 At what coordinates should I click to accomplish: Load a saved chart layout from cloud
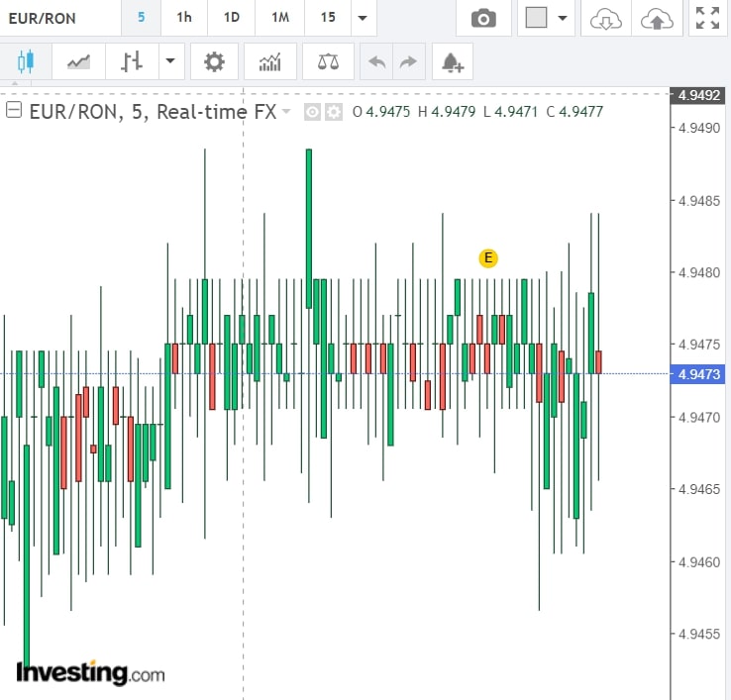(605, 19)
